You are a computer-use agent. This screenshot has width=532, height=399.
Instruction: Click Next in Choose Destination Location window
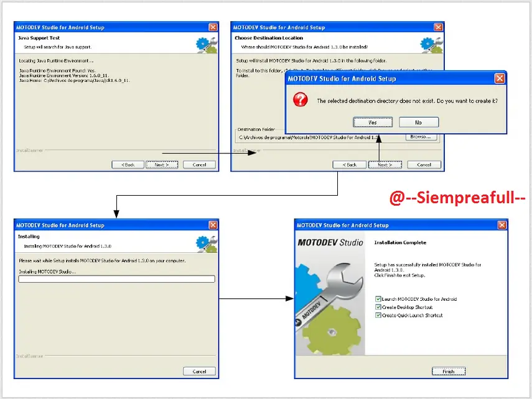(385, 165)
